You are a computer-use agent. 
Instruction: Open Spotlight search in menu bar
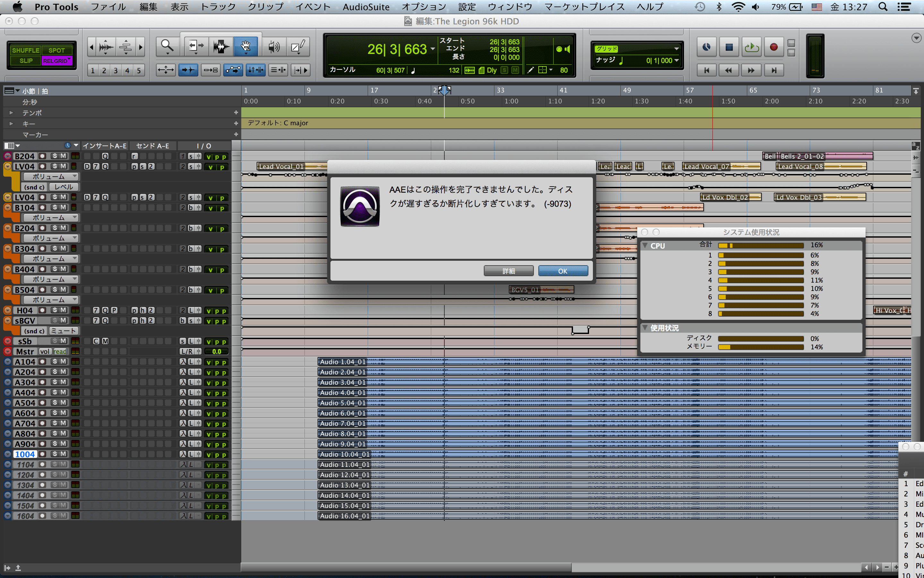click(x=883, y=7)
